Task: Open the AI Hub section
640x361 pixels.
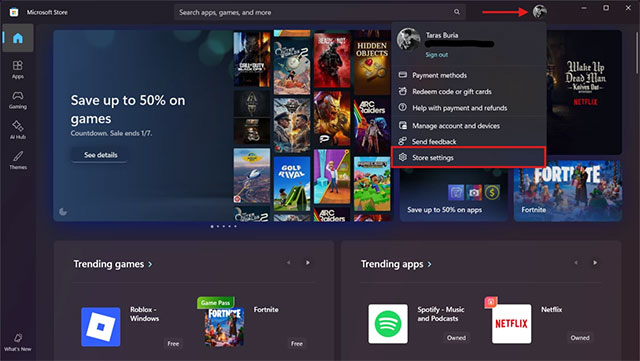Action: [18, 129]
